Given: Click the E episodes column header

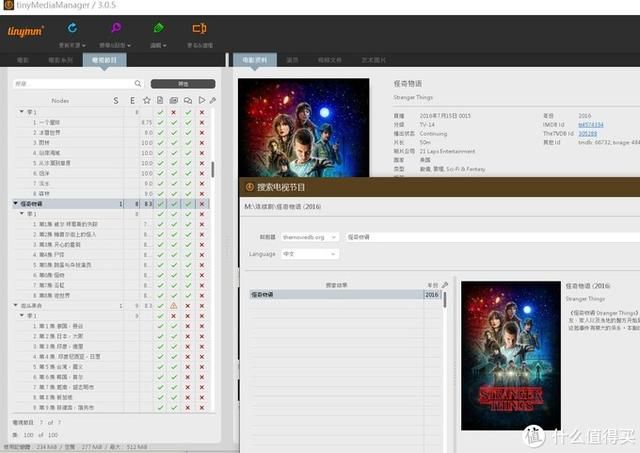Looking at the screenshot, I should (x=132, y=100).
